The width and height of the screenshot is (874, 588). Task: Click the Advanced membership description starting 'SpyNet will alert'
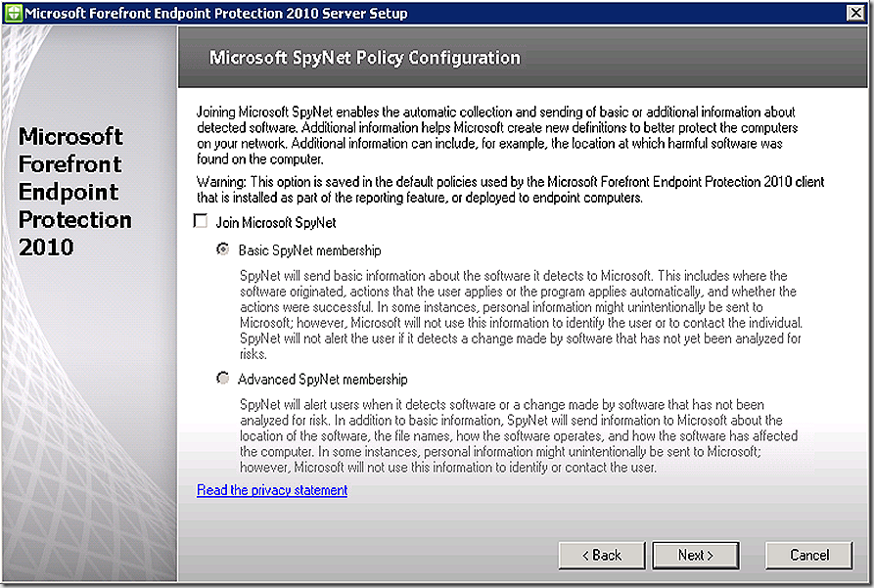[x=519, y=435]
